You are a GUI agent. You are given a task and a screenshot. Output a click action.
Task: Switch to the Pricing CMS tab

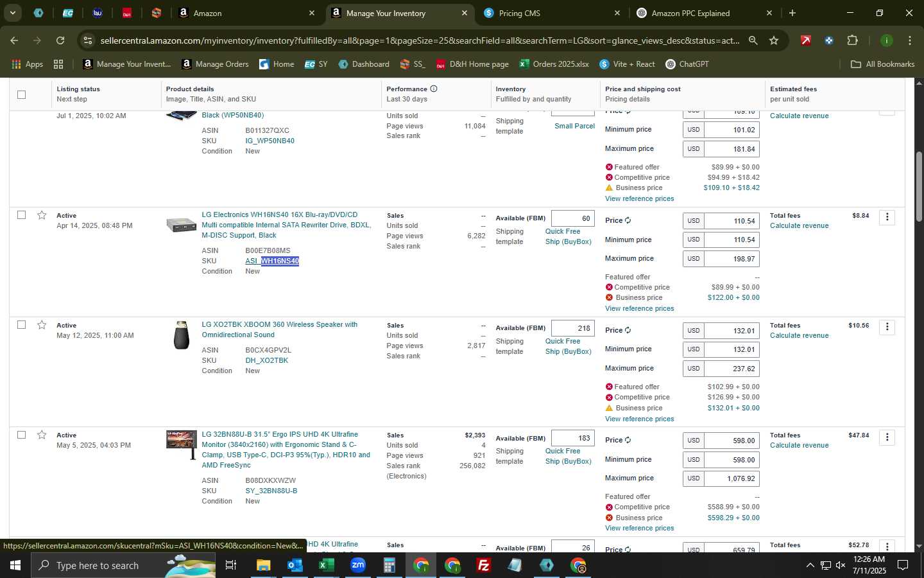pos(552,13)
